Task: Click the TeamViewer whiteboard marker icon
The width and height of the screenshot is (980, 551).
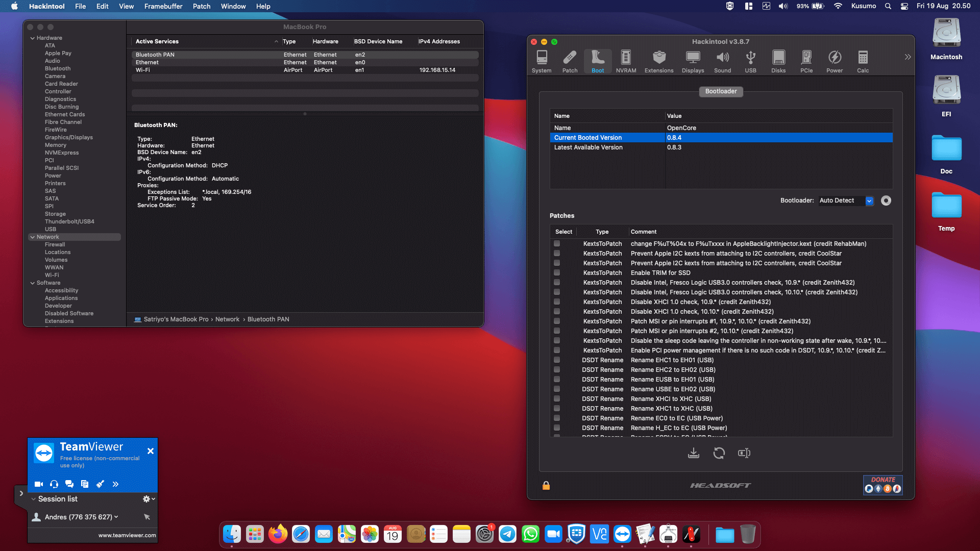Action: (x=100, y=484)
